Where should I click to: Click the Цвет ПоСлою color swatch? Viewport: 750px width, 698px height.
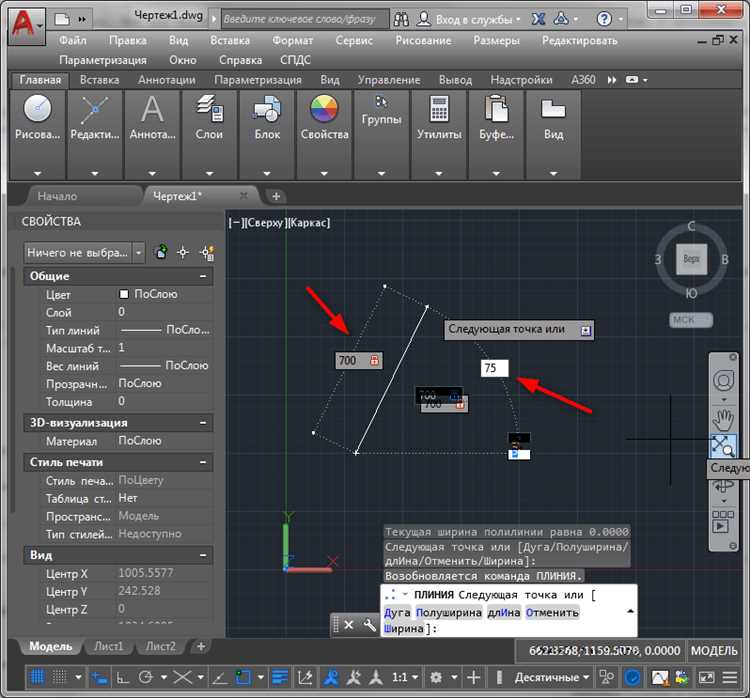coord(125,295)
